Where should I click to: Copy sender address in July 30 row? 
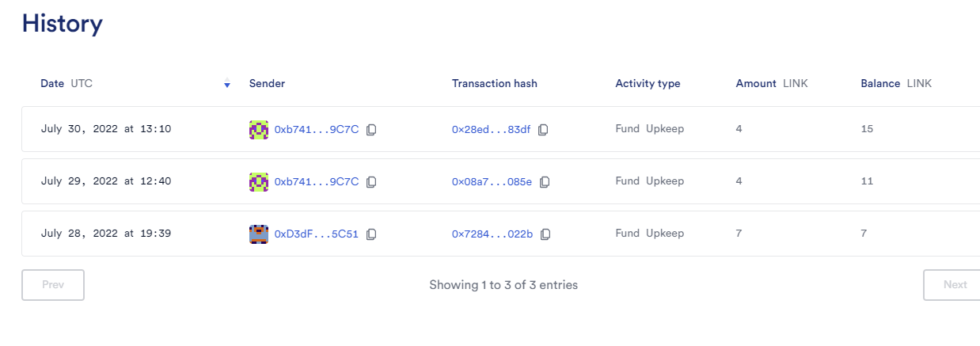point(371,129)
